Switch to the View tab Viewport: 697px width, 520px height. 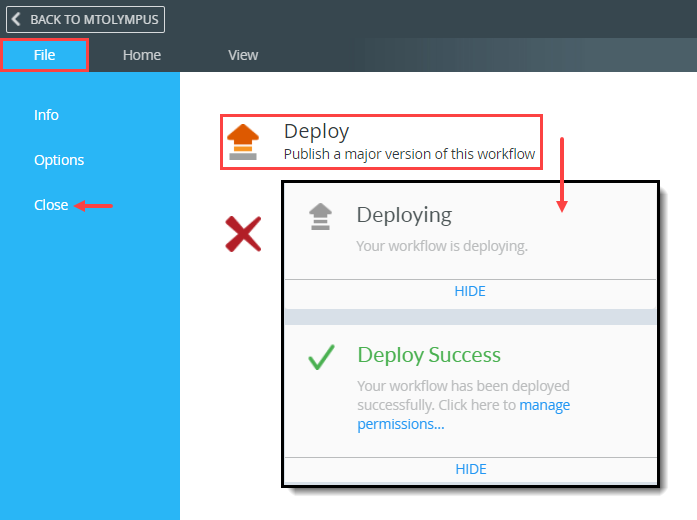click(243, 55)
